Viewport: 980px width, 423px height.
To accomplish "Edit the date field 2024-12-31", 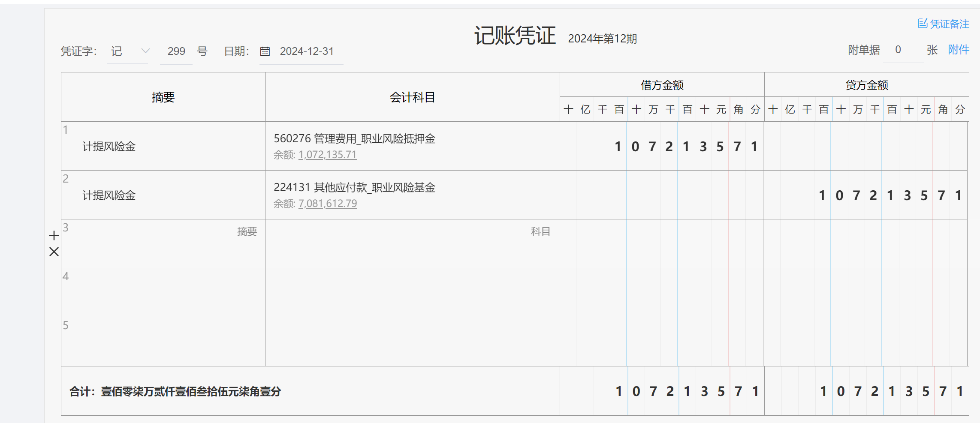I will click(x=307, y=51).
